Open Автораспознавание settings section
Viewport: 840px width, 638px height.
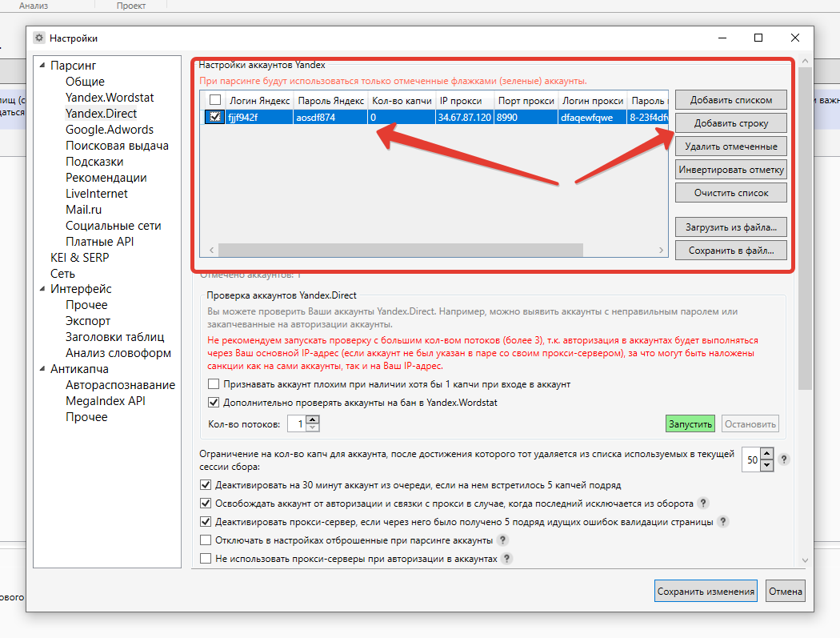click(x=121, y=385)
